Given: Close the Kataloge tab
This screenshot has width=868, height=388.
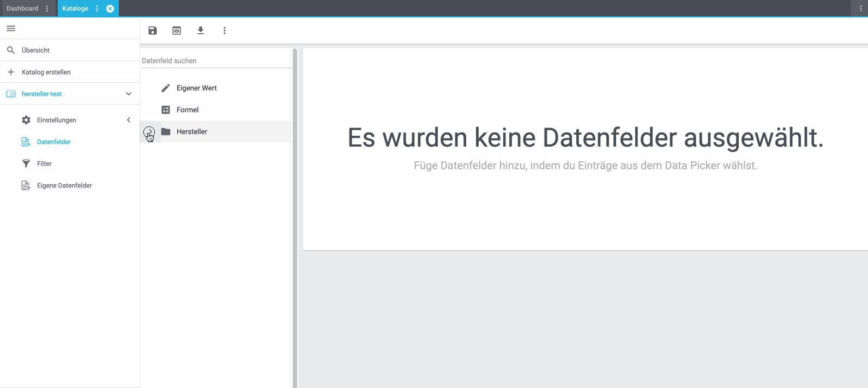Looking at the screenshot, I should click(x=110, y=9).
